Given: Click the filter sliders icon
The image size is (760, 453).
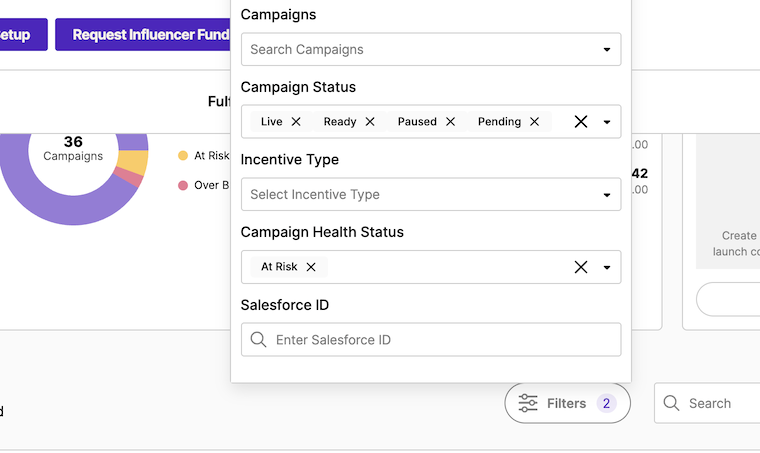Looking at the screenshot, I should coord(528,404).
